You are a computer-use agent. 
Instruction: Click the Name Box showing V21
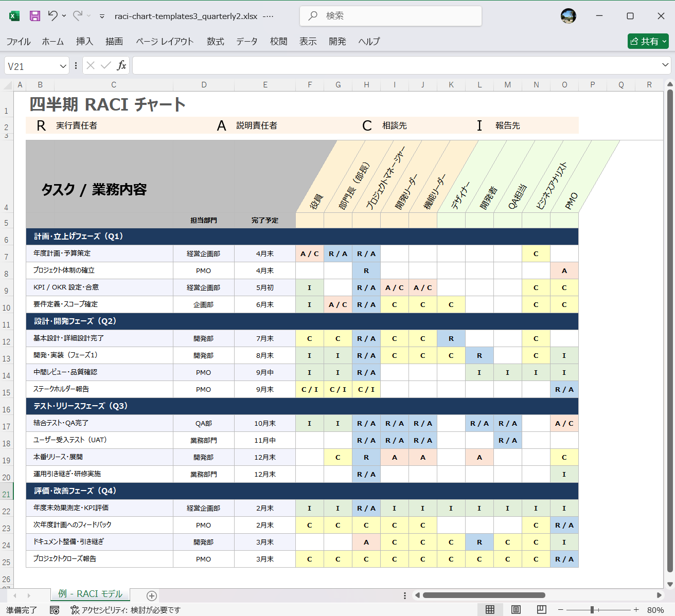point(31,66)
